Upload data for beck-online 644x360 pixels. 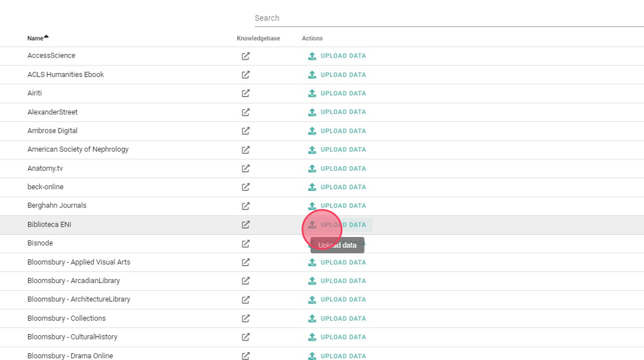click(337, 187)
